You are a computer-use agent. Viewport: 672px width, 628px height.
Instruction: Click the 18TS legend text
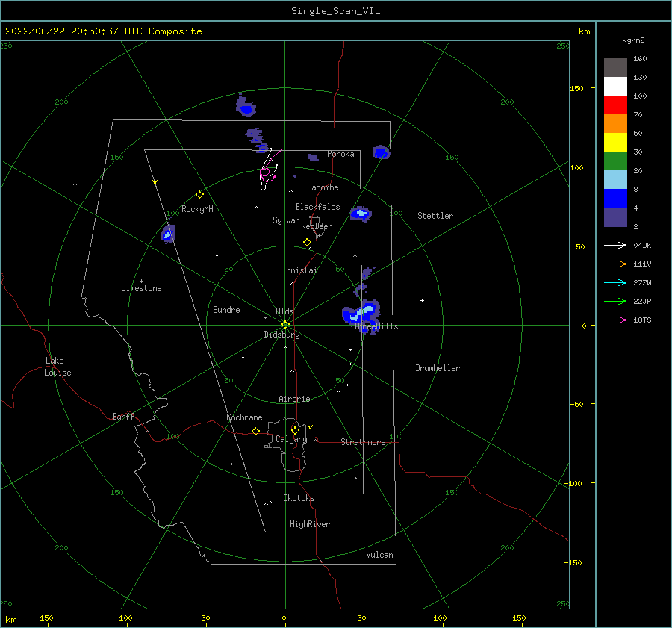[642, 320]
